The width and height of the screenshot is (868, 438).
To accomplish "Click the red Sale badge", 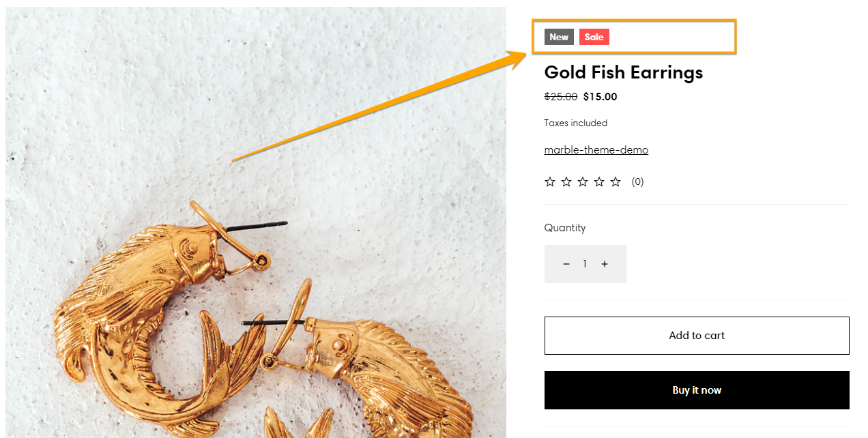I will coord(594,37).
